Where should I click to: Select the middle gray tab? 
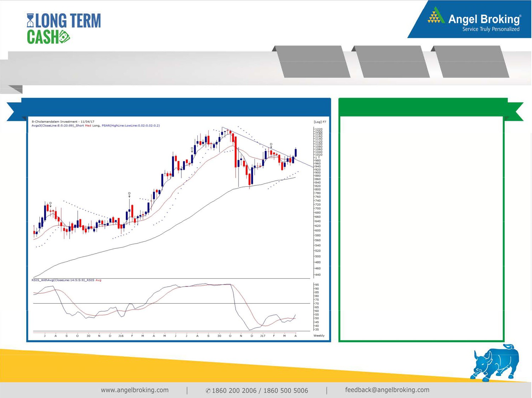tap(391, 61)
